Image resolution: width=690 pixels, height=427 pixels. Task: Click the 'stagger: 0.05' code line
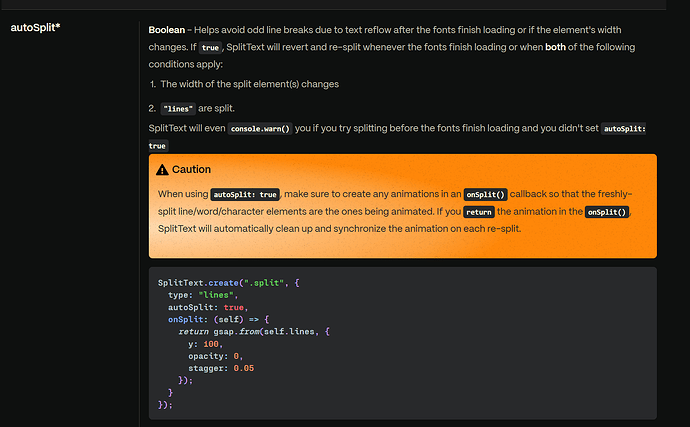(x=221, y=368)
